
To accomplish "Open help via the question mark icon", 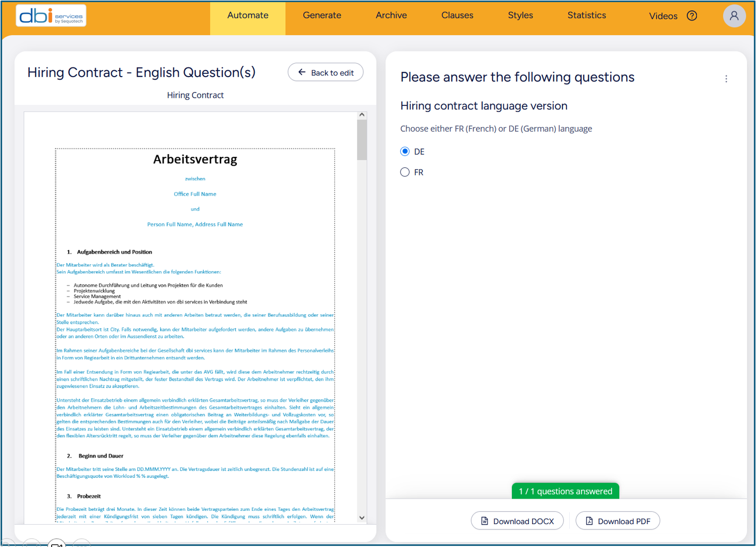I will tap(692, 16).
